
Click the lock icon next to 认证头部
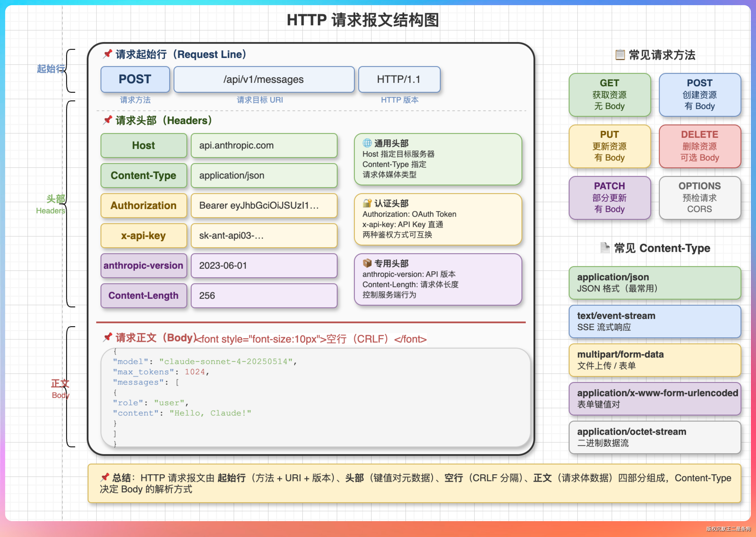[x=367, y=203]
